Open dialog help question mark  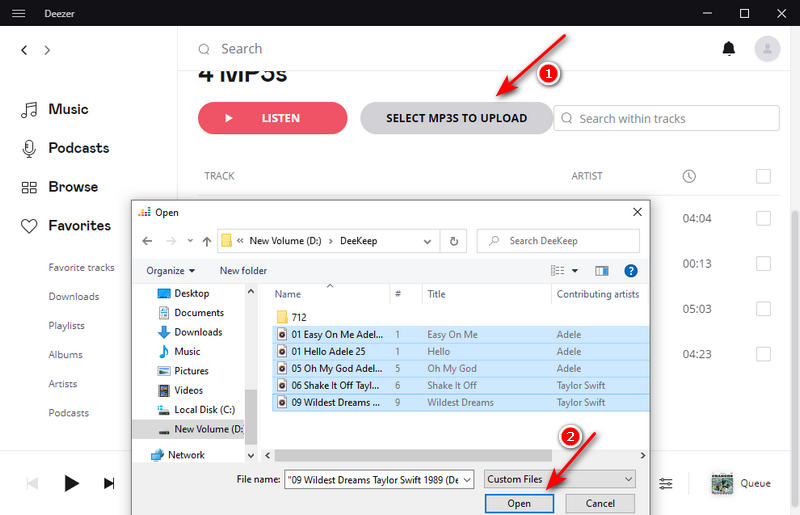(x=631, y=271)
